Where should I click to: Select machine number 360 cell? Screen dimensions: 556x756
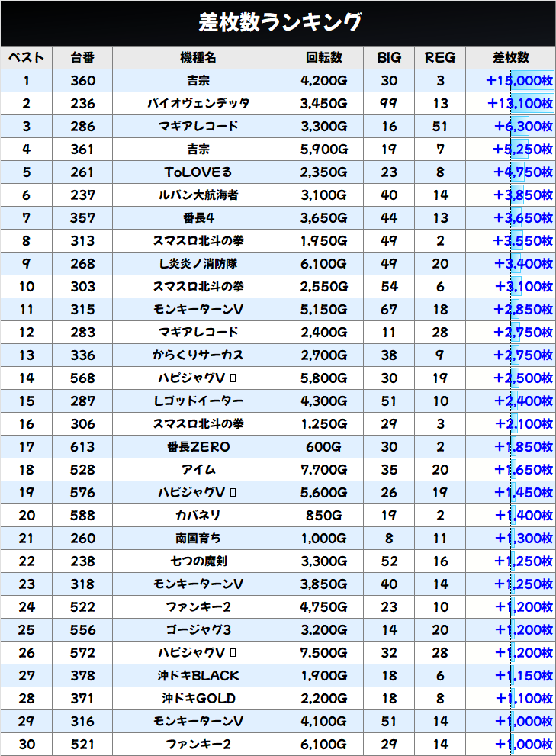[x=82, y=81]
